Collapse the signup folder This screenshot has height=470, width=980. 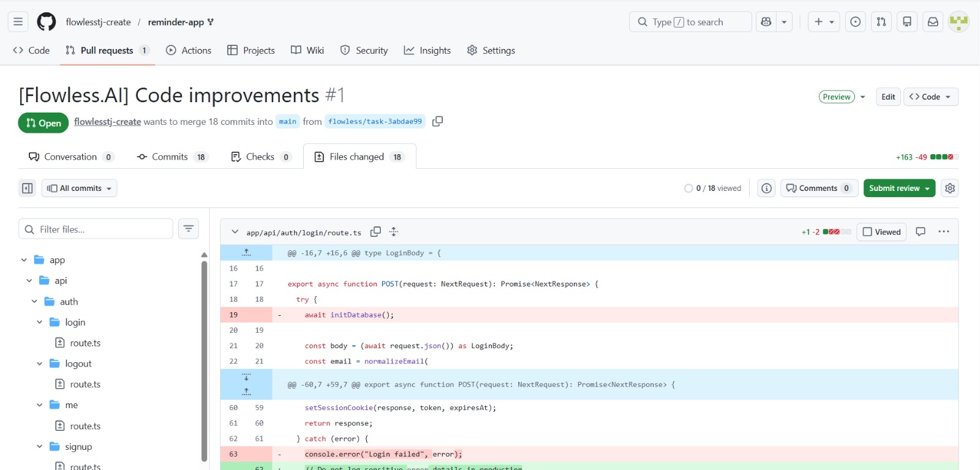point(39,447)
